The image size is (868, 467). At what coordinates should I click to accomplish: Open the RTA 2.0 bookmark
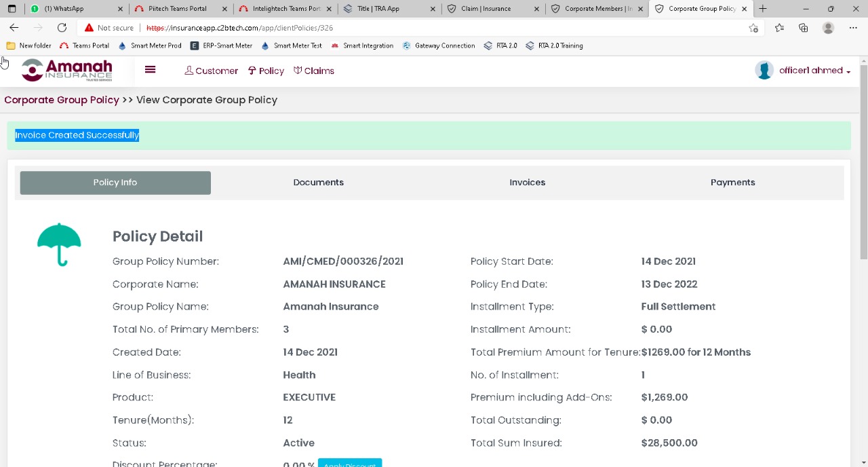pos(500,45)
